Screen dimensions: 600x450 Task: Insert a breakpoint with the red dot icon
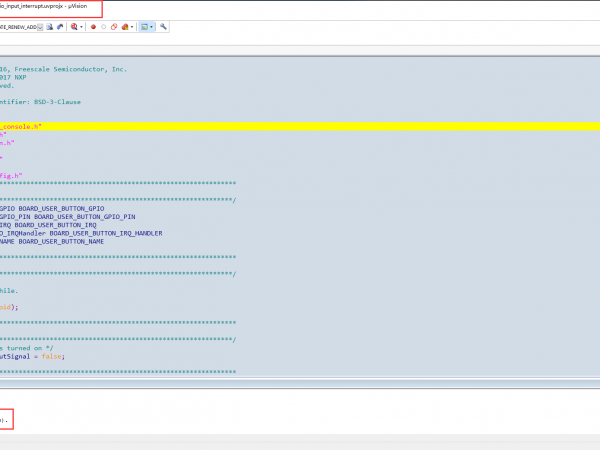click(93, 27)
